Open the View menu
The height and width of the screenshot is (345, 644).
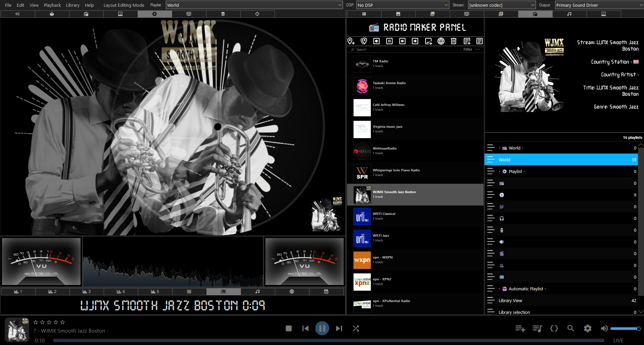coord(34,5)
